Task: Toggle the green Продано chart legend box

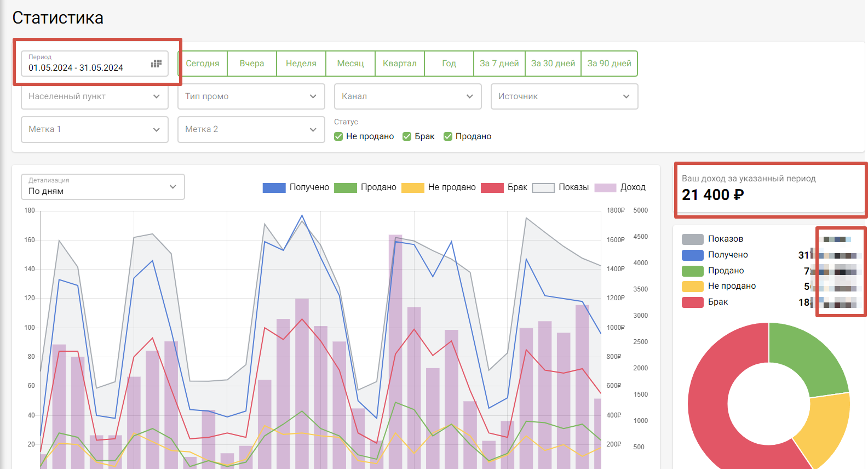Action: tap(345, 188)
